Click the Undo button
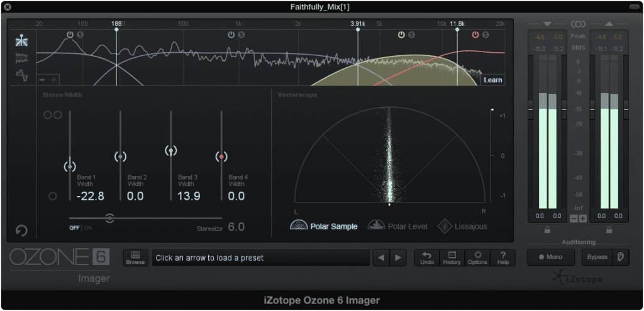This screenshot has width=644, height=311. pyautogui.click(x=427, y=258)
